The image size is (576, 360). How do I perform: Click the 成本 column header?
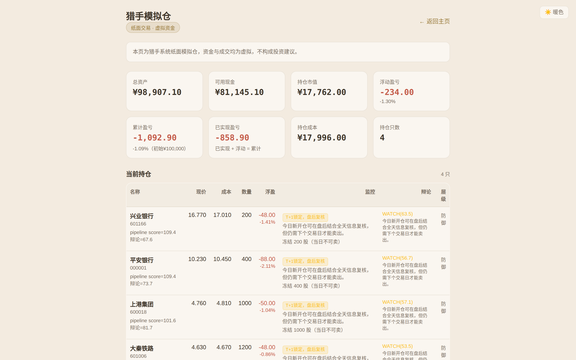(226, 192)
